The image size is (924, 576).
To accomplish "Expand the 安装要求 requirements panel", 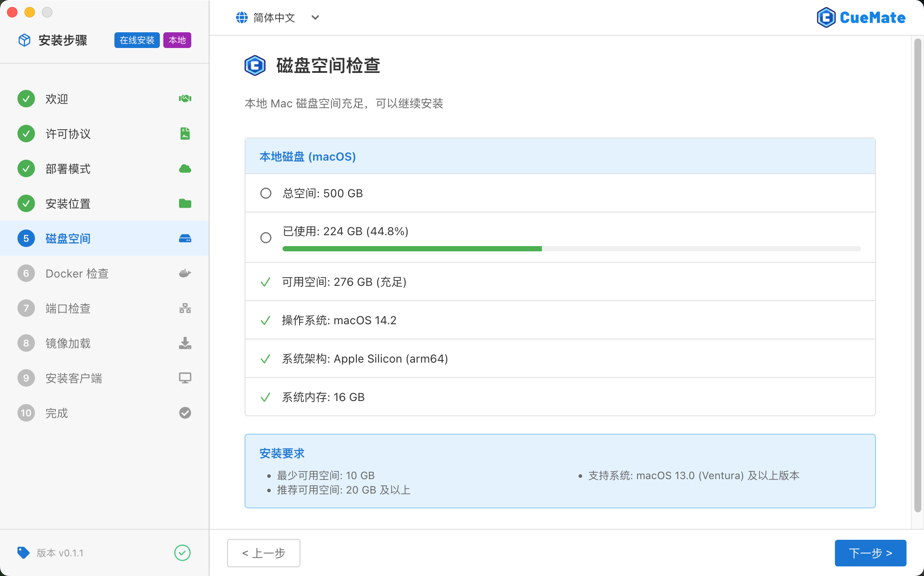I will pos(282,453).
